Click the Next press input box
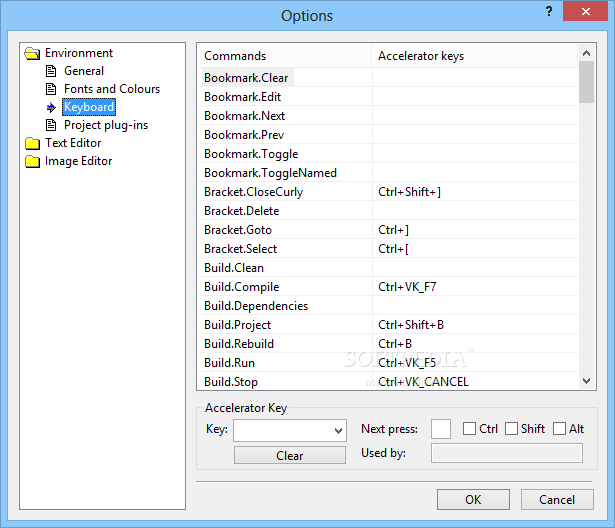Screen dimensions: 615x528 coord(441,429)
